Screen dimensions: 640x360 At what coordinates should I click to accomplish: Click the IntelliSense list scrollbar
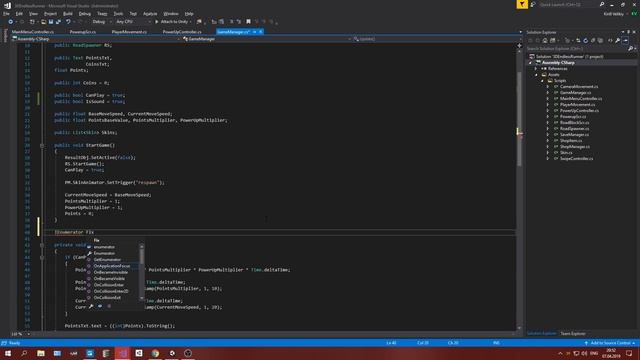(142, 273)
